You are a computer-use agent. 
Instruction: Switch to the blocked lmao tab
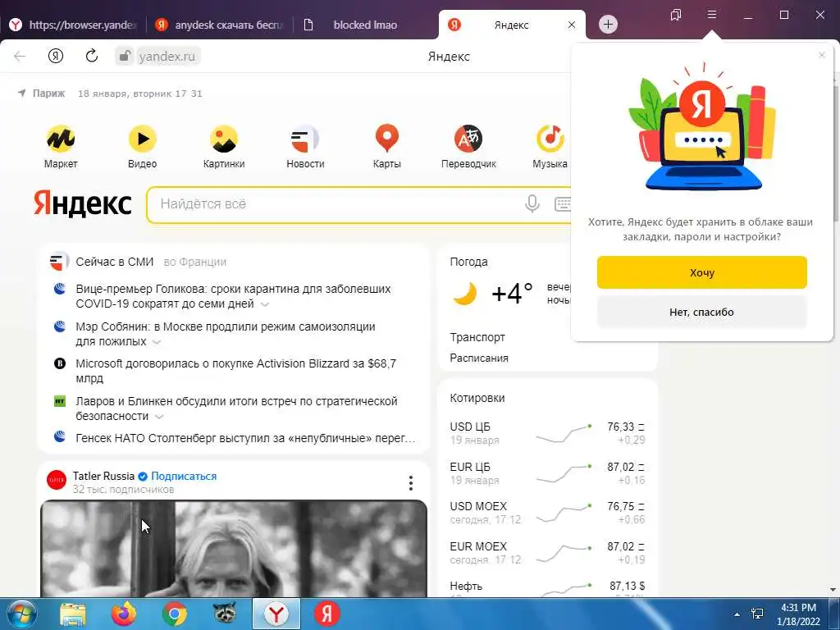click(365, 25)
